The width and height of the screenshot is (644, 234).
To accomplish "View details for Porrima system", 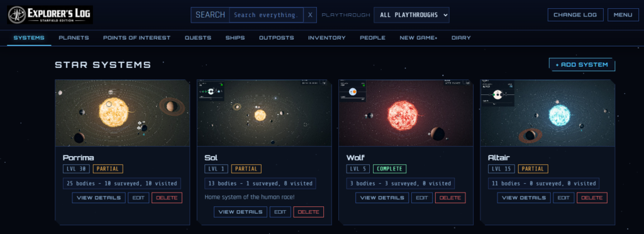I will 99,198.
